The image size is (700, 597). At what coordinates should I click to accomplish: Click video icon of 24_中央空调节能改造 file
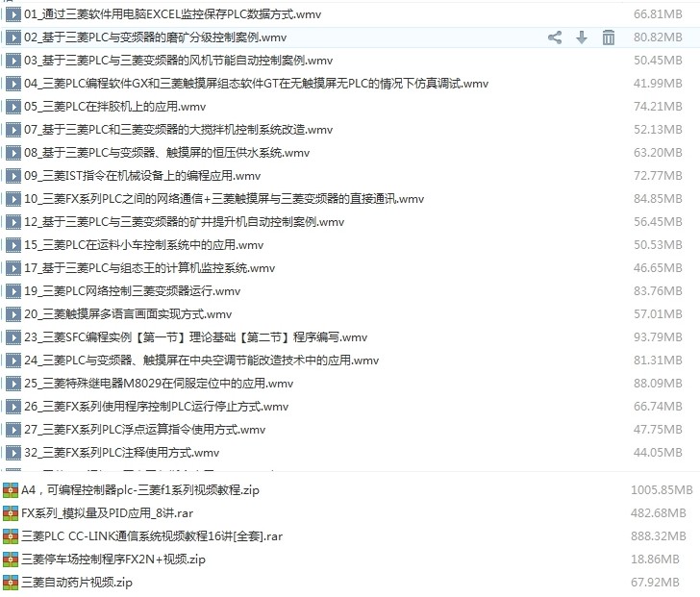tap(13, 361)
